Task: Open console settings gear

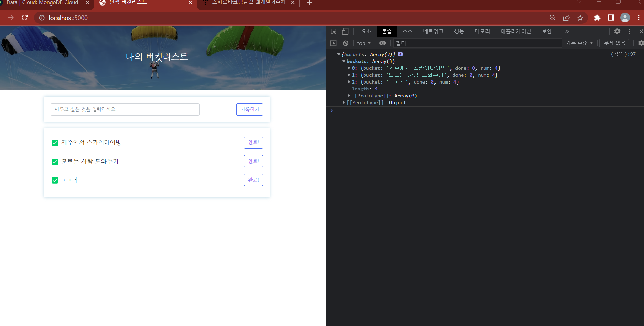Action: point(641,43)
